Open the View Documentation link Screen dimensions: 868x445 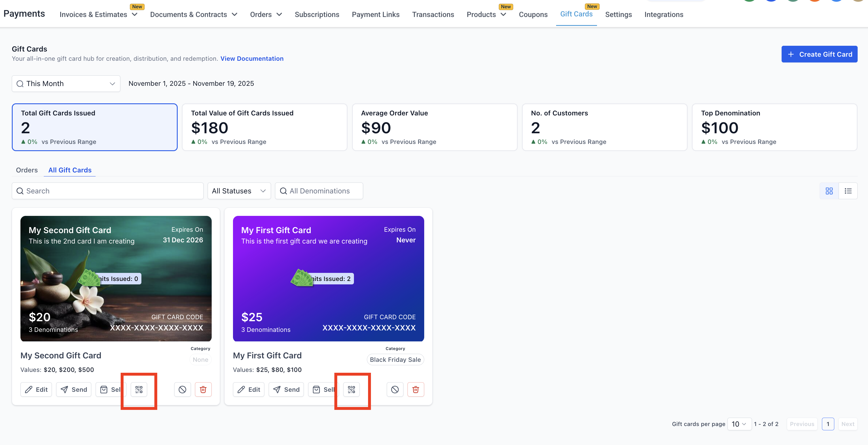coord(252,59)
